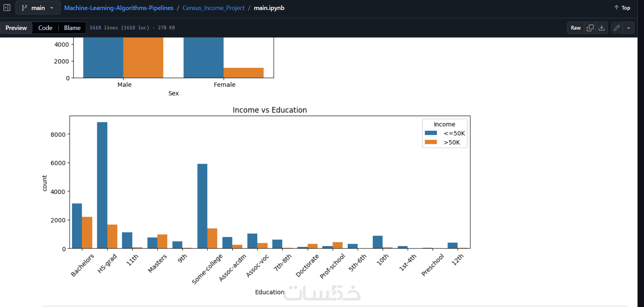Click the Bachelors orange bar
This screenshot has height=307, width=644.
(87, 233)
